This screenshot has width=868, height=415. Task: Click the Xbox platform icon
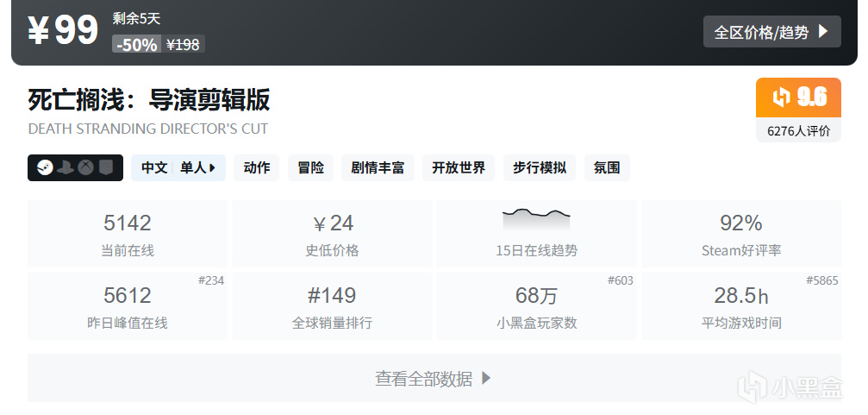pos(85,167)
